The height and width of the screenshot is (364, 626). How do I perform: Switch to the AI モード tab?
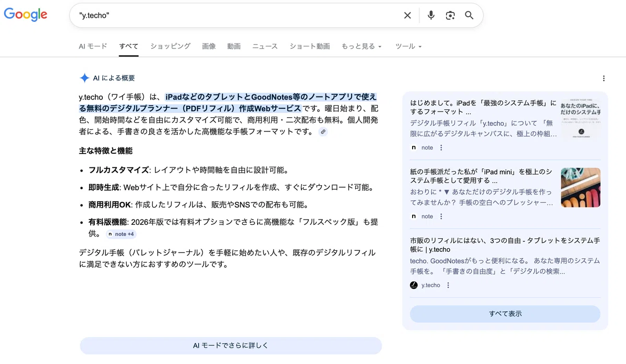coord(93,46)
